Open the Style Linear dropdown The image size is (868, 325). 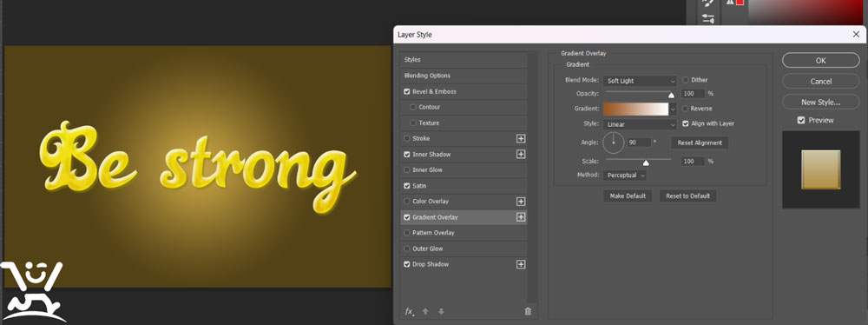[640, 124]
